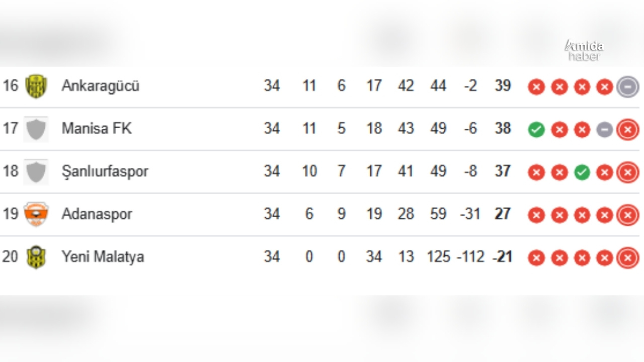The height and width of the screenshot is (362, 644).
Task: Click the Ankaragücü club crest
Action: pos(36,86)
